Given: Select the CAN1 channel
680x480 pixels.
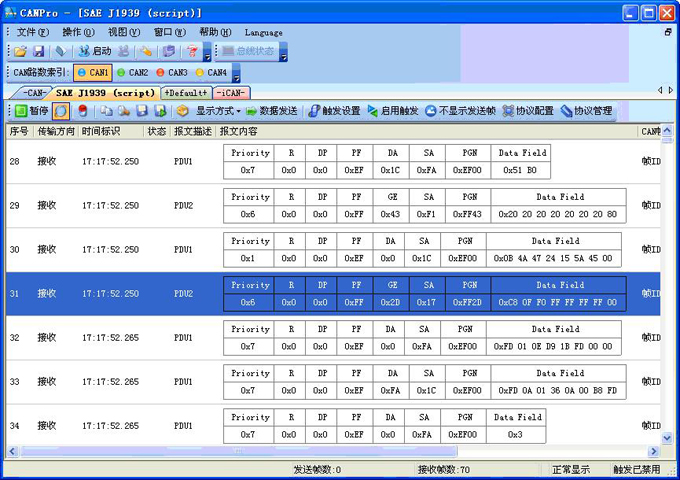Looking at the screenshot, I should pyautogui.click(x=93, y=73).
